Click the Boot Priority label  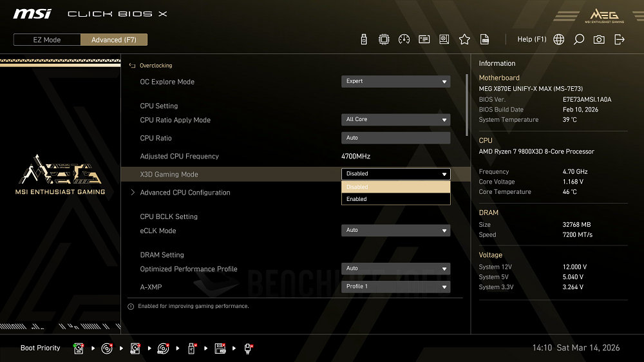click(40, 348)
